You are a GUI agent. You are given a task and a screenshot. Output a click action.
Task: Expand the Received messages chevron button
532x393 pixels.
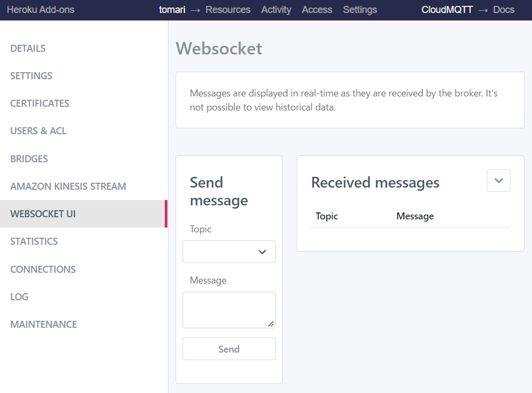pos(498,181)
